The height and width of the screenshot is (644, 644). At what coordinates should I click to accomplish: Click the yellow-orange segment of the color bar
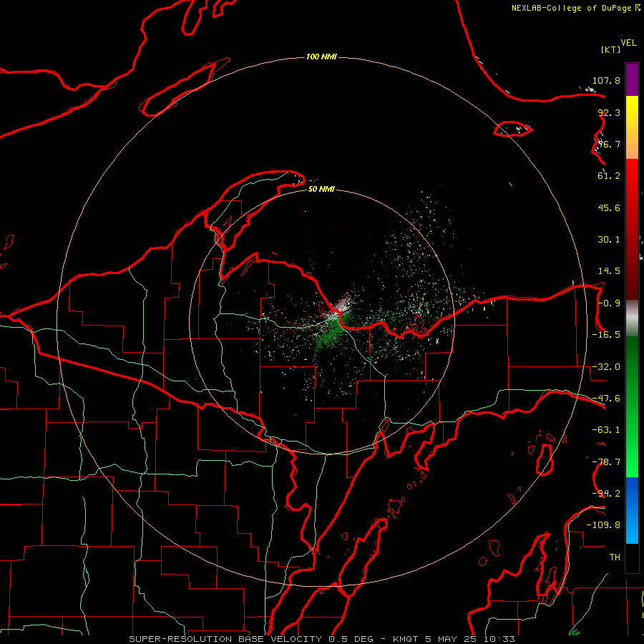click(632, 127)
